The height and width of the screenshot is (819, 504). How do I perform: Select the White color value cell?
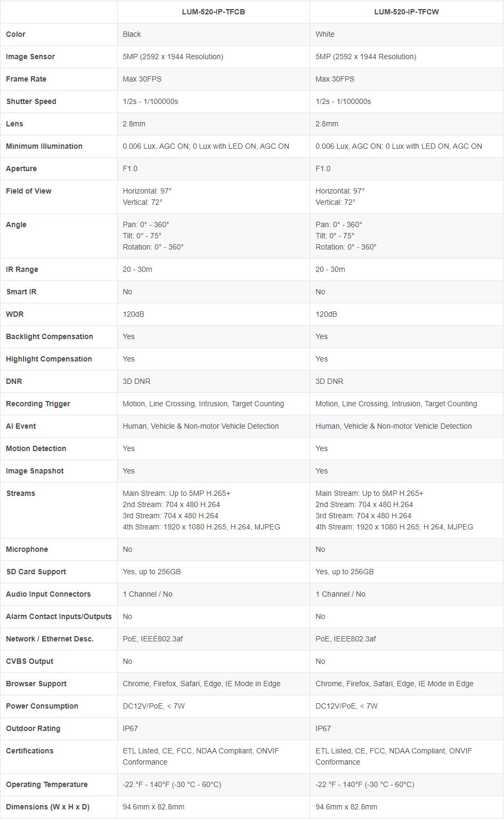[325, 34]
